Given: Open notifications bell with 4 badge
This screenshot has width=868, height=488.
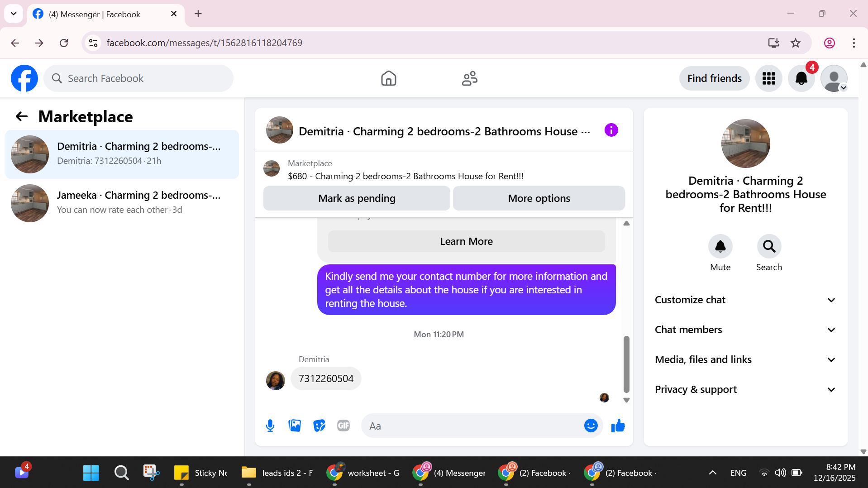Looking at the screenshot, I should click(x=801, y=78).
